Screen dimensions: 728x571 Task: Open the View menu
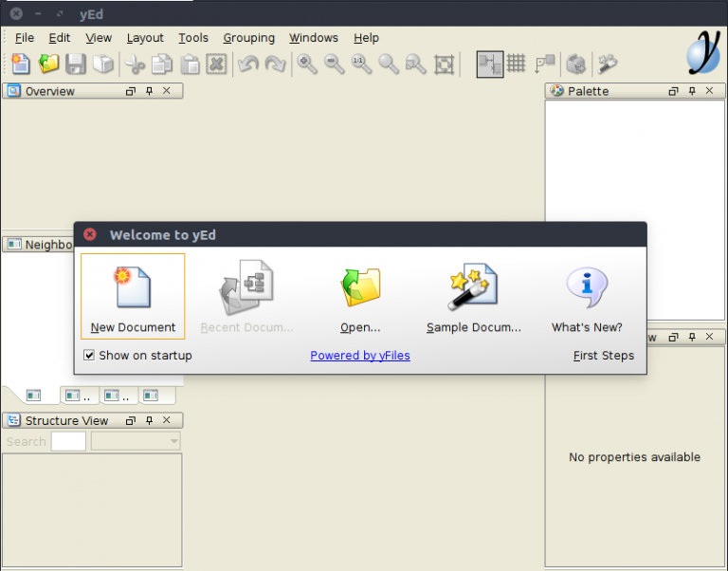point(99,38)
